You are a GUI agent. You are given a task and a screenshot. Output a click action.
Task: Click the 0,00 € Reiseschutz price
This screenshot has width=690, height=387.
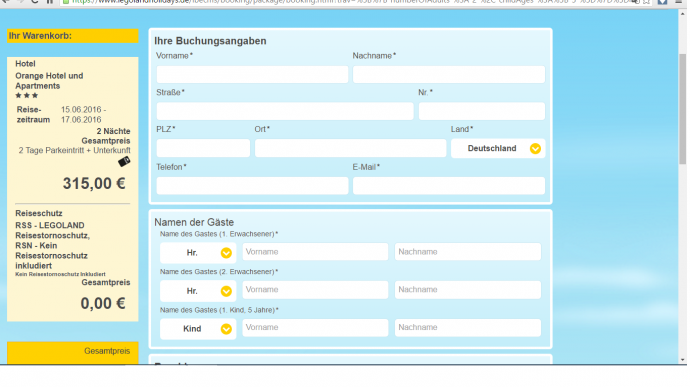pos(103,303)
